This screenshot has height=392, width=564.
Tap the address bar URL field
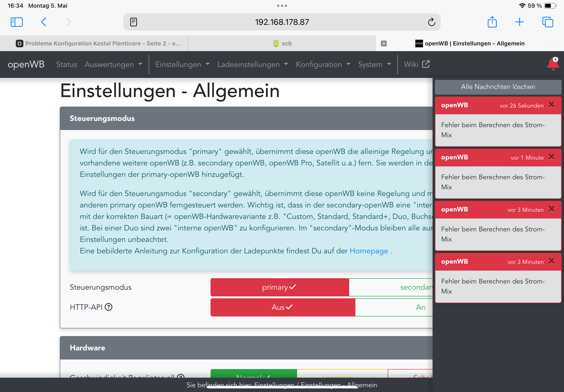(282, 22)
